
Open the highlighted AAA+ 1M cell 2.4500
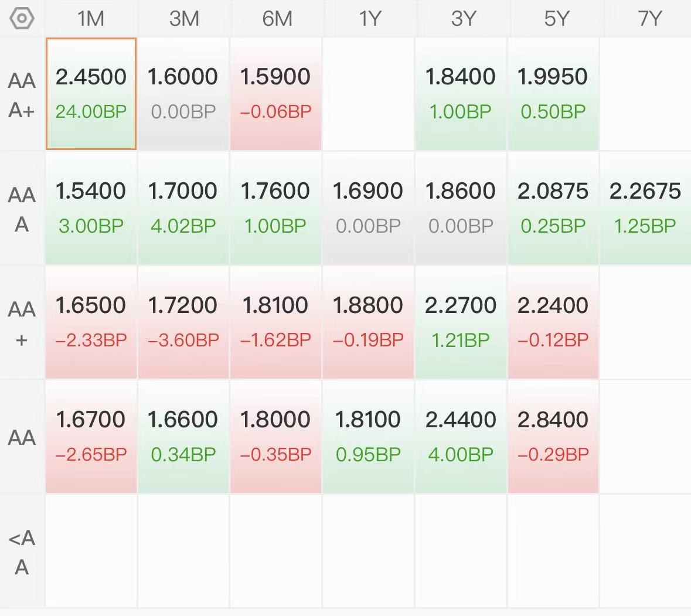pos(91,94)
